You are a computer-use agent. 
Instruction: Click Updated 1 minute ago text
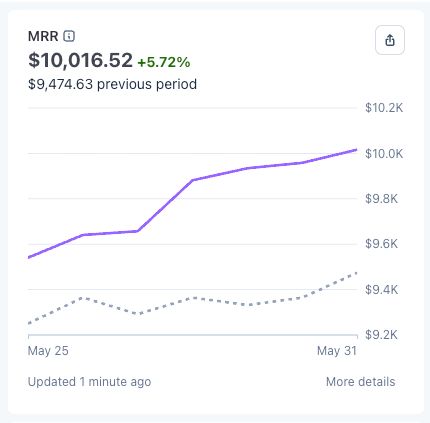click(x=89, y=382)
